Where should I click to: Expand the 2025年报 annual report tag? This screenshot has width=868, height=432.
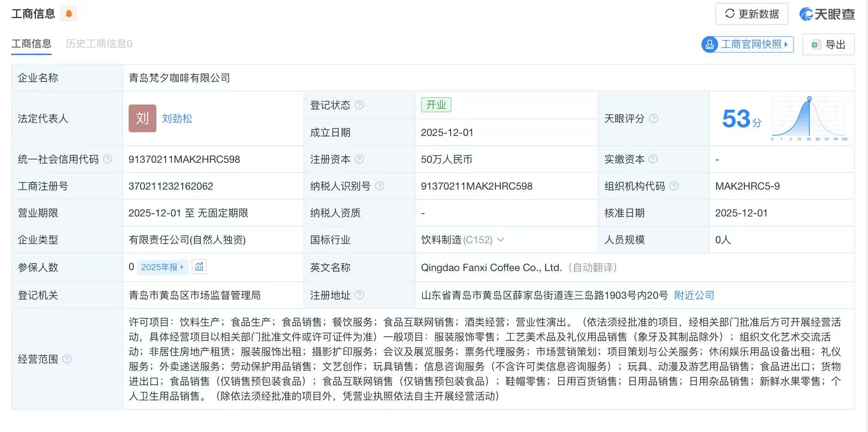coord(162,267)
